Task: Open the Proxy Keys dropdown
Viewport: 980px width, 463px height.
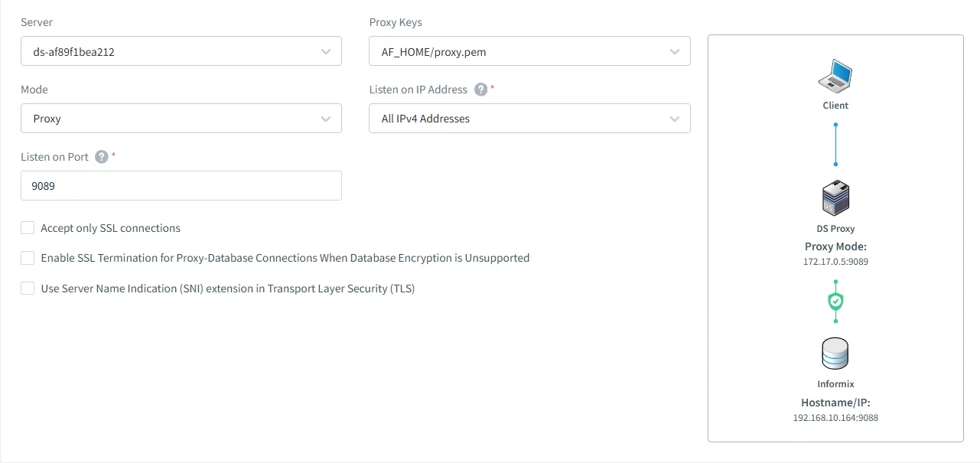Action: coord(675,51)
